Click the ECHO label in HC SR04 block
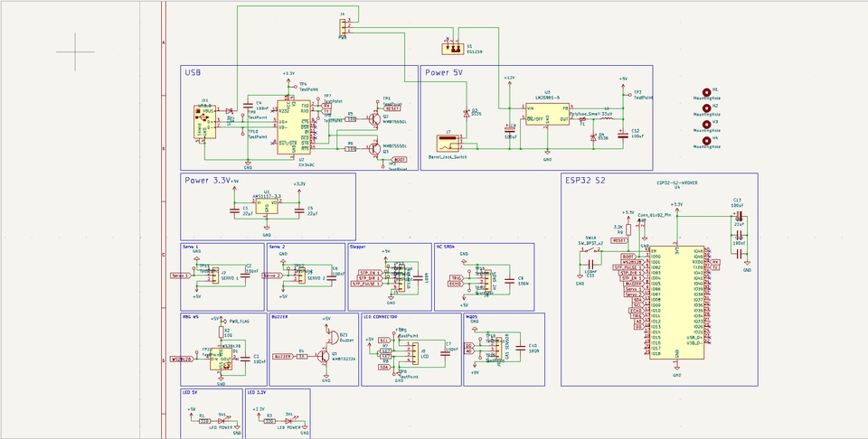Screen dimensions: 868x439 pyautogui.click(x=455, y=285)
